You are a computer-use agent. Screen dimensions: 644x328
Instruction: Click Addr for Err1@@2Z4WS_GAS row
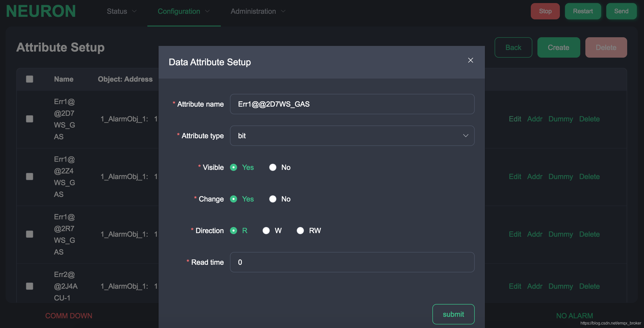[535, 176]
